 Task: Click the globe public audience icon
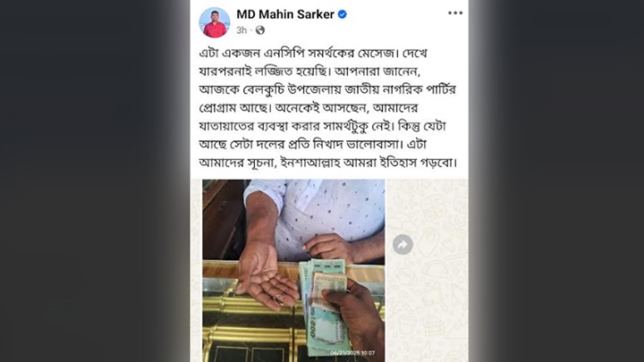(x=260, y=30)
